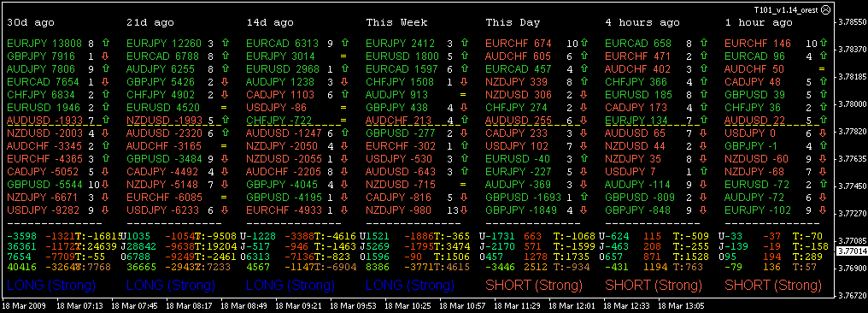Screen dimensions: 868x313
Task: Click the up arrow beside EURJPY 12260
Action: [x=226, y=42]
